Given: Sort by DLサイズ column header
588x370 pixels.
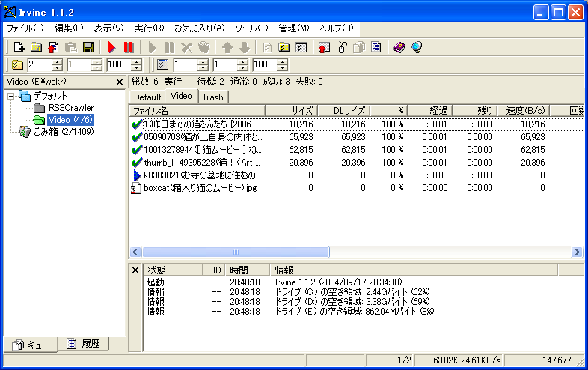Looking at the screenshot, I should click(x=344, y=111).
